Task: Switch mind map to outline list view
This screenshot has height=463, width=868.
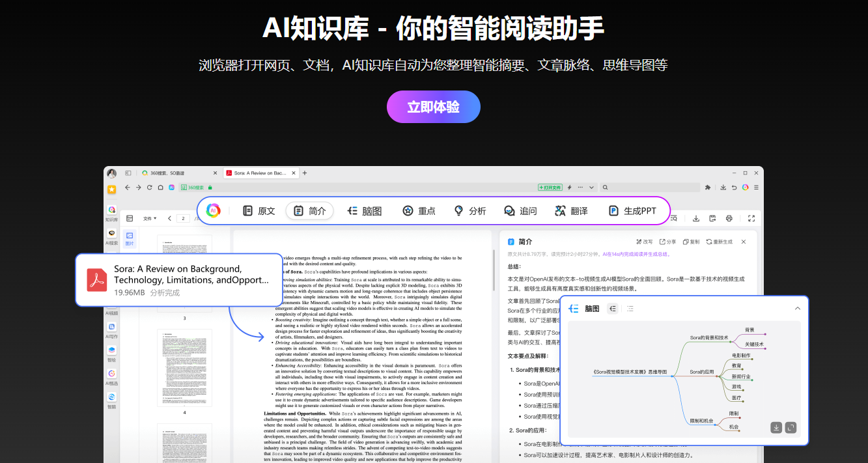Action: (x=630, y=309)
